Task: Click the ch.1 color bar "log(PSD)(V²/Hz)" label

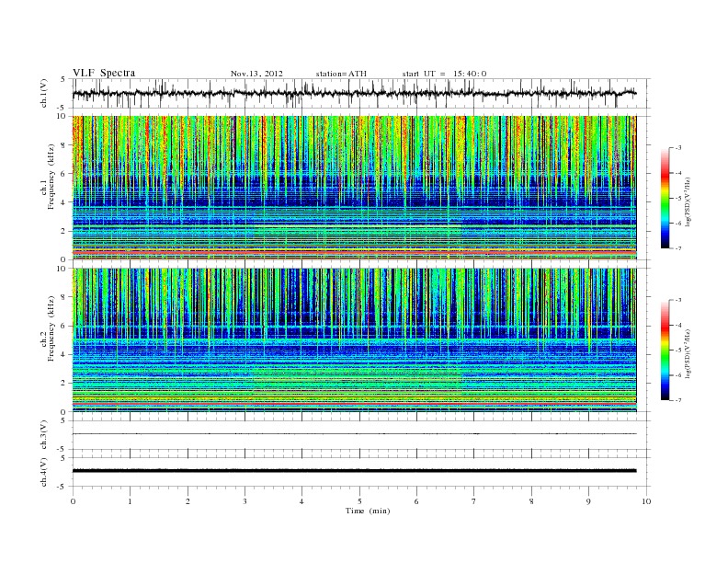Action: pyautogui.click(x=688, y=202)
